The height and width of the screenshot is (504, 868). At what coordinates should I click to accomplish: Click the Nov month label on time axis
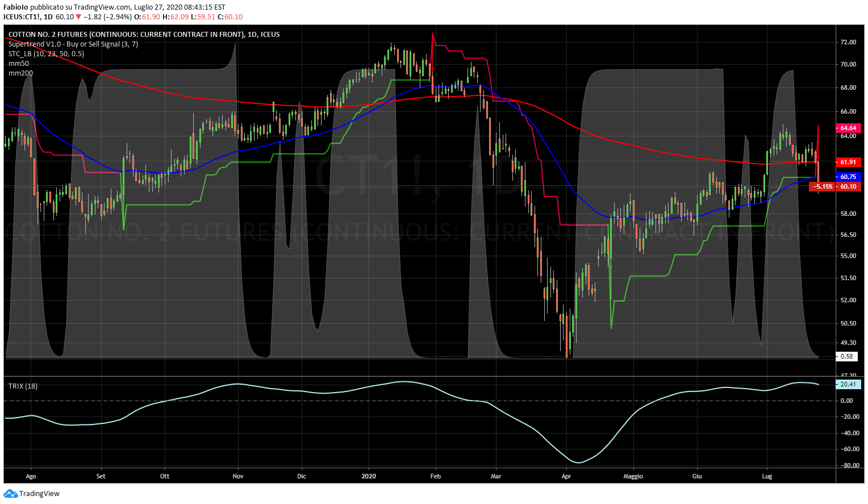[x=238, y=476]
